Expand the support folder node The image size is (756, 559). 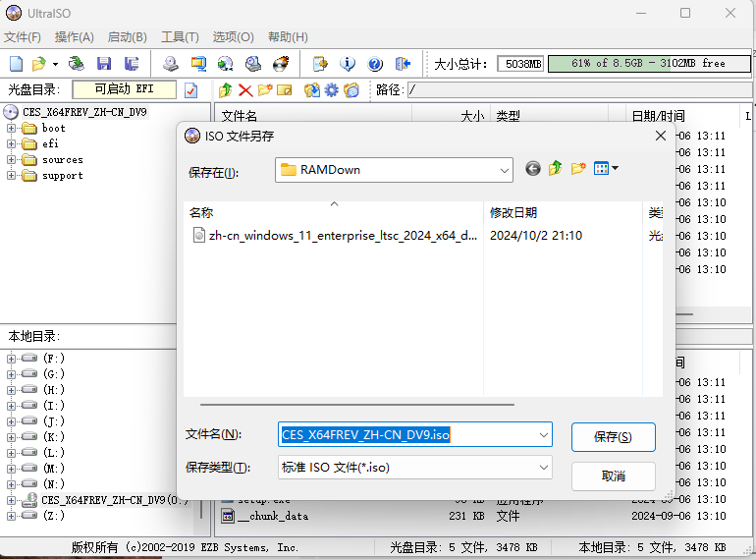point(11,176)
